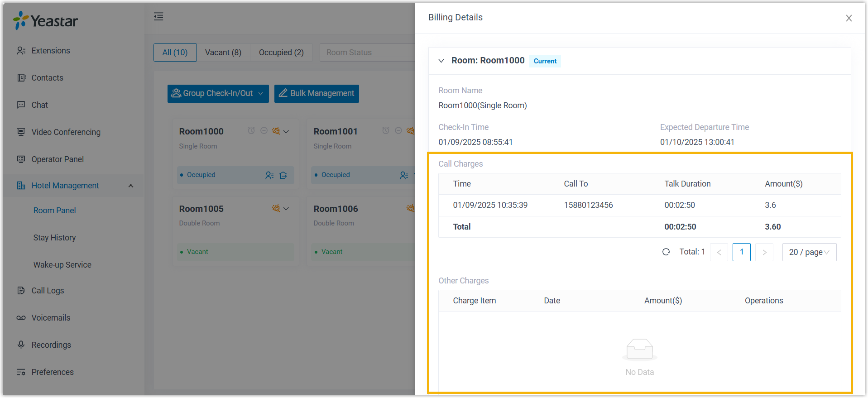868x398 pixels.
Task: Open the 20 / page size dropdown
Action: click(x=809, y=252)
